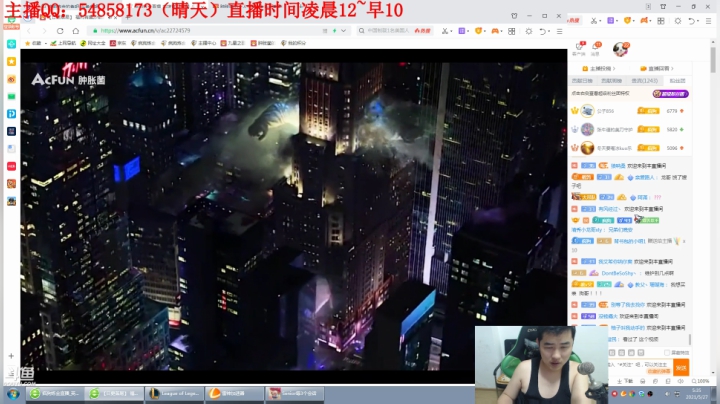Open the 上网导航 bookmark
This screenshot has width=720, height=404.
(63, 43)
